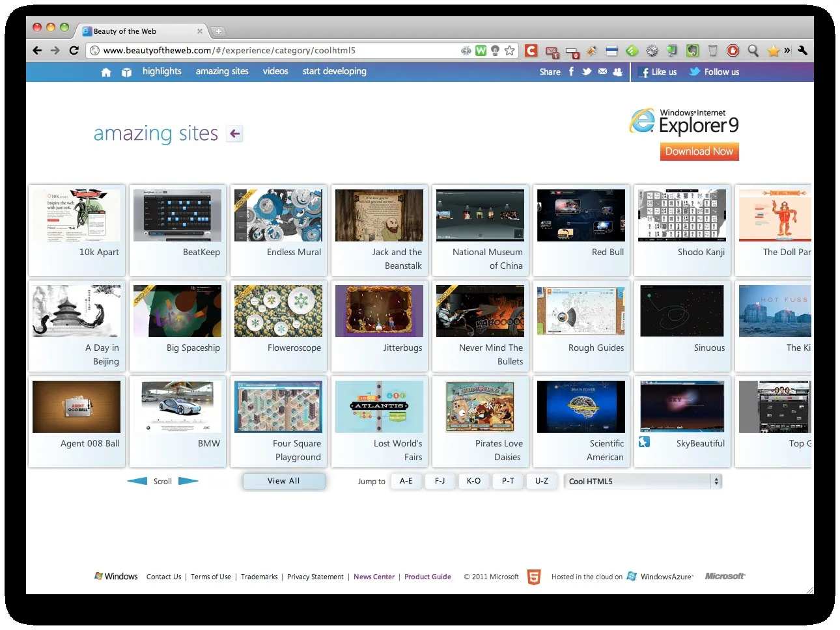
Task: Open a new browser tab
Action: [219, 31]
